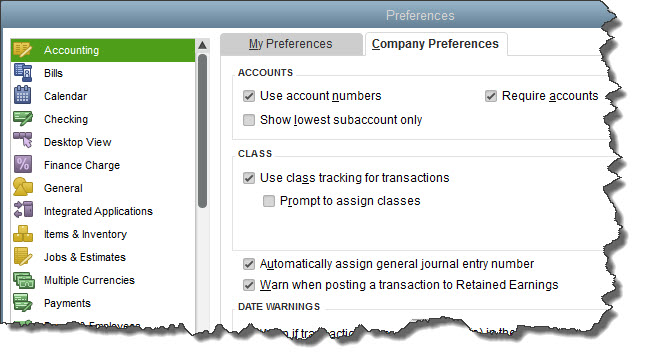This screenshot has width=646, height=363.
Task: Open the Items & Inventory boxes icon
Action: (23, 234)
